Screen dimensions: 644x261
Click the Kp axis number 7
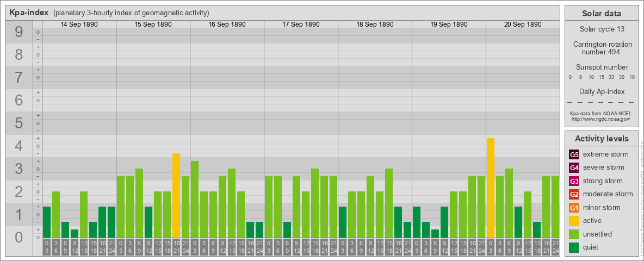click(x=19, y=78)
